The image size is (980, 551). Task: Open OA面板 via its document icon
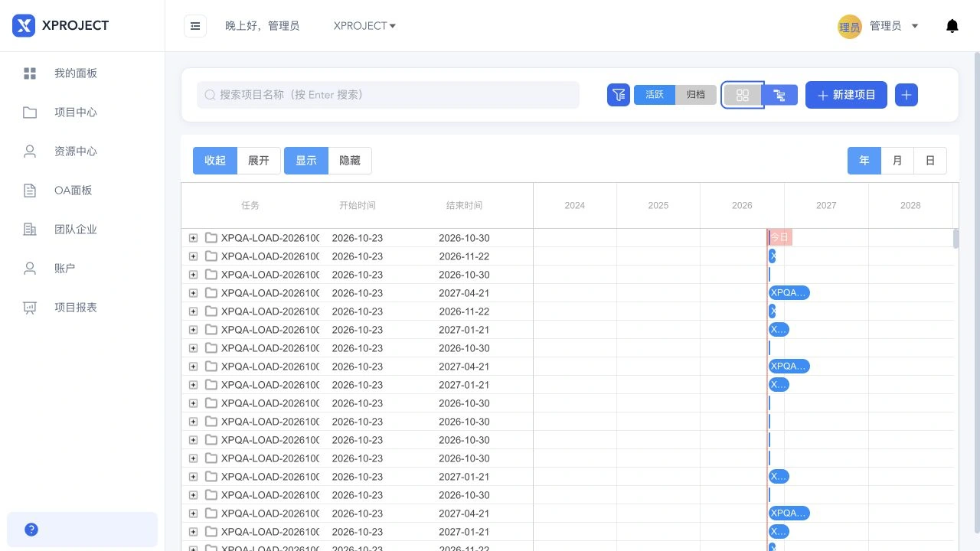pyautogui.click(x=30, y=191)
